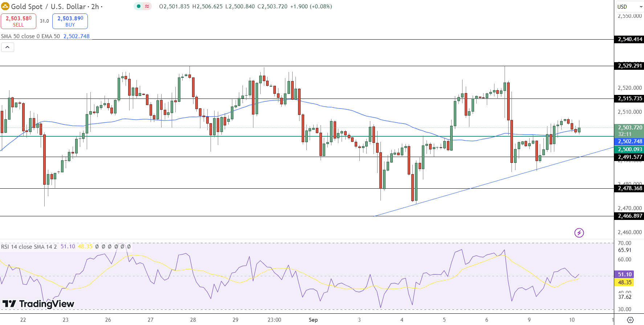Click the green 2,500.093 level label
Screen dimensions: 644x325
(x=630, y=149)
